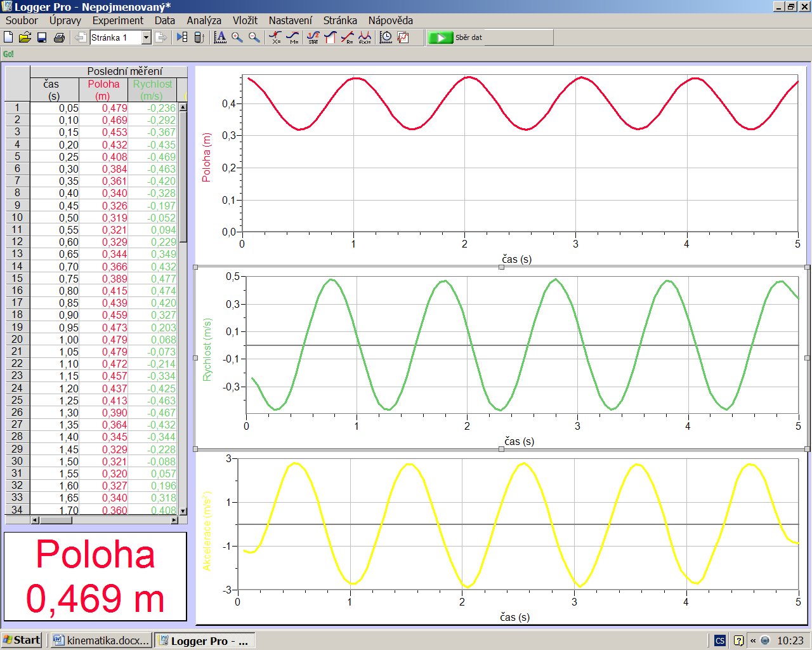This screenshot has height=650, width=812.
Task: Click Poloha cell with value 0,319
Action: coord(103,218)
